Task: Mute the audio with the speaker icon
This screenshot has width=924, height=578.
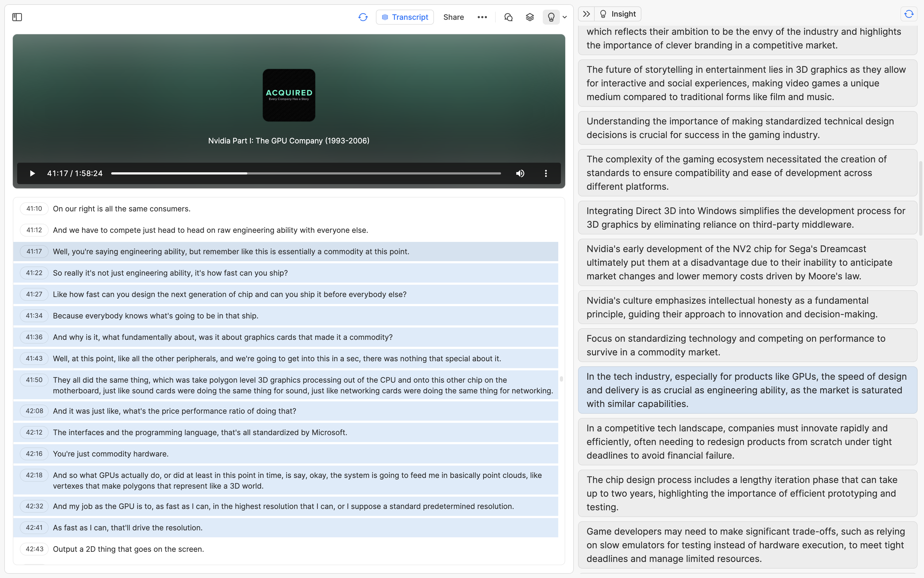Action: (520, 174)
